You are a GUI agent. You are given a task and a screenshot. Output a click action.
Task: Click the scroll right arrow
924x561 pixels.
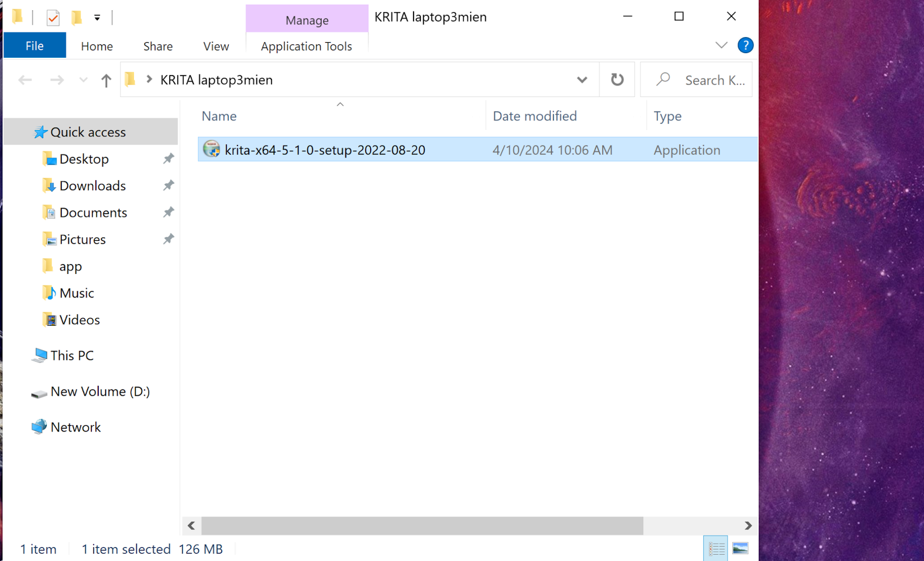pos(748,525)
